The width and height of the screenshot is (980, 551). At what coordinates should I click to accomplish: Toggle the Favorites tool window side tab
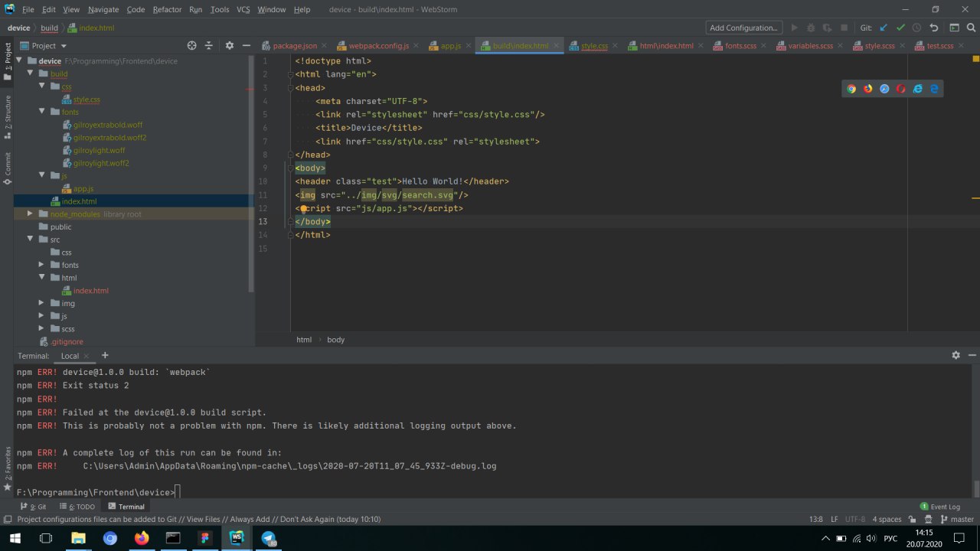[7, 468]
